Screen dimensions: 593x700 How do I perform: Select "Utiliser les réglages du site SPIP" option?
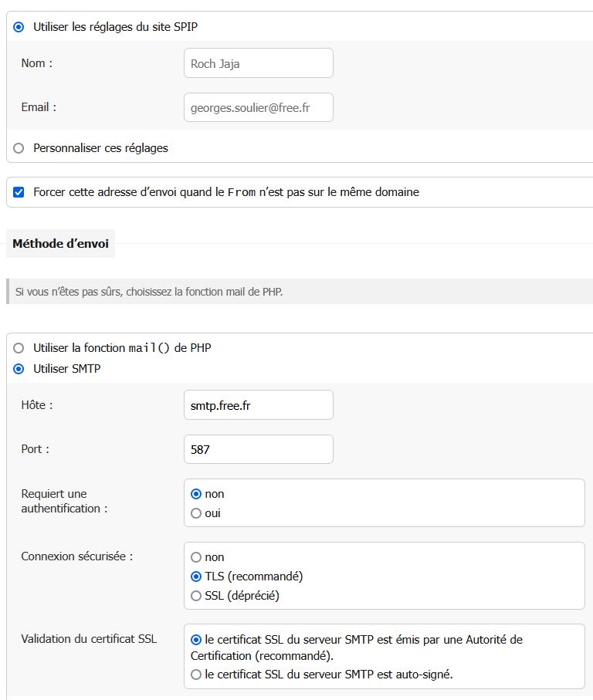(19, 27)
